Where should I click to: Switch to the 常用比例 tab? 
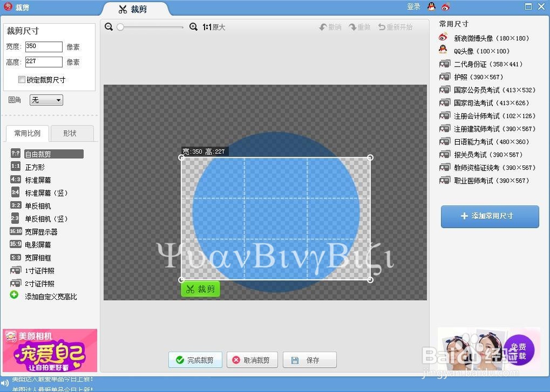pyautogui.click(x=28, y=133)
